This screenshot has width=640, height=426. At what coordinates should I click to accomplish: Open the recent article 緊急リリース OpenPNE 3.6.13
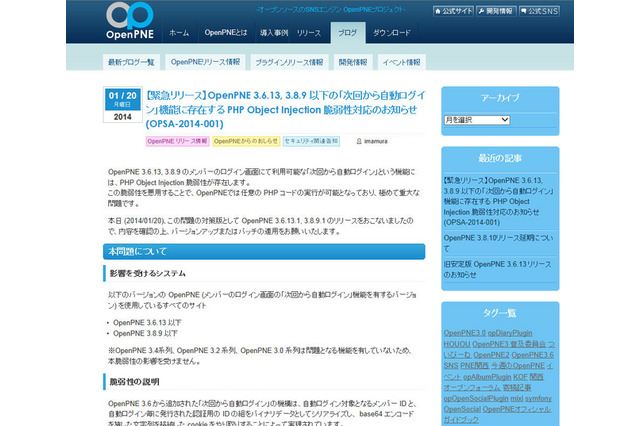tap(499, 201)
